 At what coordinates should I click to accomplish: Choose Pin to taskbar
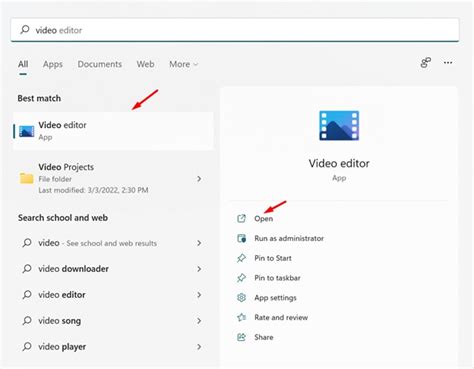tap(277, 278)
